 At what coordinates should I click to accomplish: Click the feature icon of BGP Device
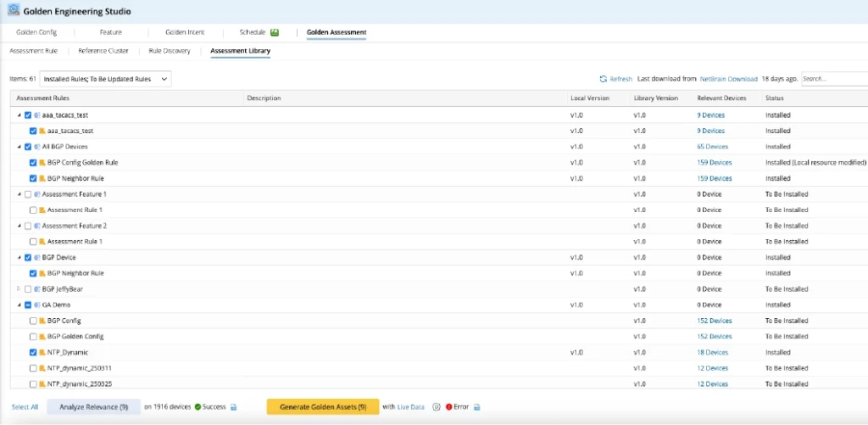[x=37, y=258]
